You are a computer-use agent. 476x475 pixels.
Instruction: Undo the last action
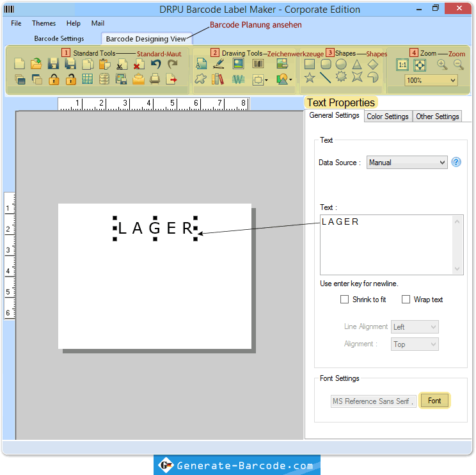(155, 64)
